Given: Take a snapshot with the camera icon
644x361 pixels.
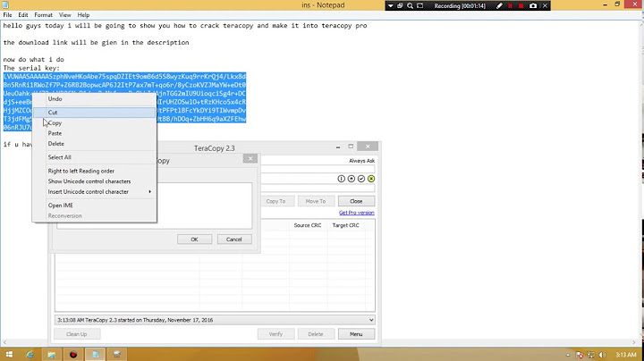Looking at the screenshot, I should 533,5.
